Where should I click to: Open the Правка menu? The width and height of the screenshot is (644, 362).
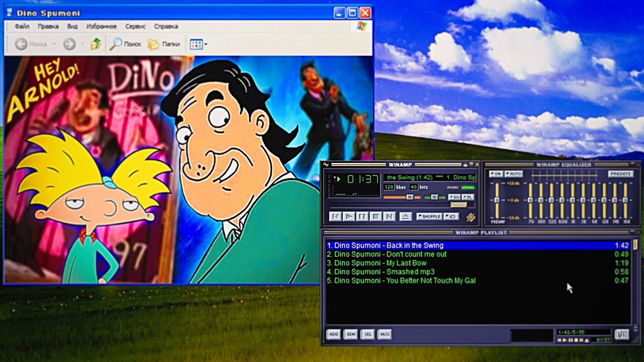pyautogui.click(x=48, y=26)
